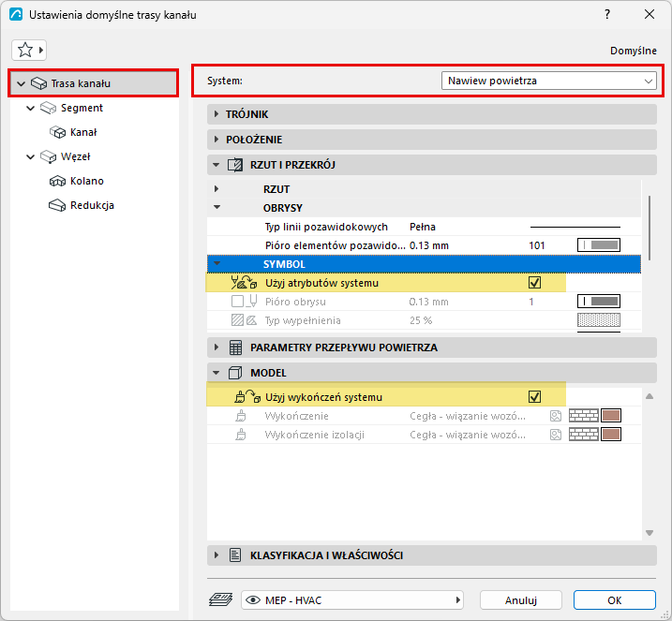Confirm with the OK button

615,600
